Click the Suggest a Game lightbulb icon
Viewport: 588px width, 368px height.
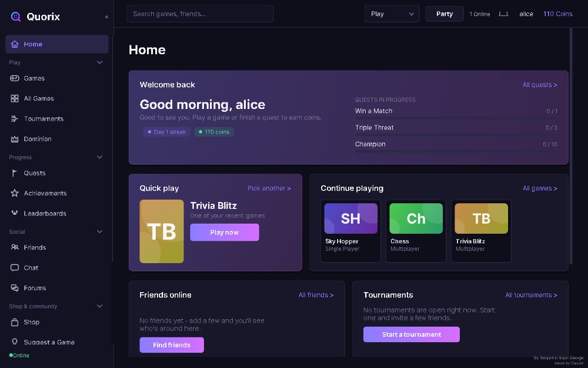click(x=15, y=342)
